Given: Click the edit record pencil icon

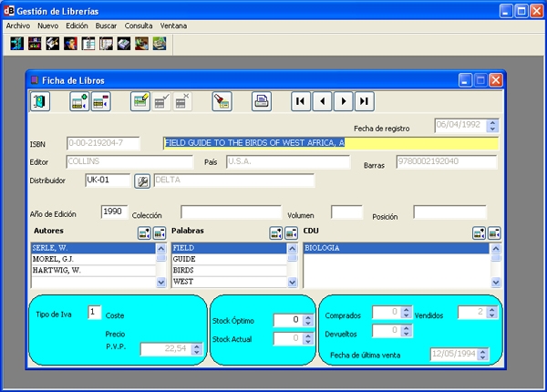Looking at the screenshot, I should tap(140, 101).
